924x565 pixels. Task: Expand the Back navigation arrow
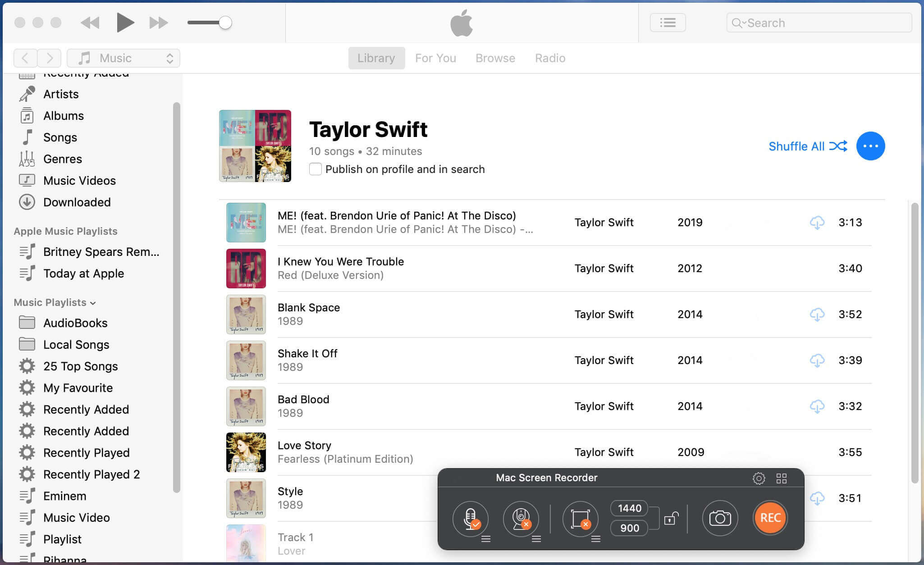point(24,57)
